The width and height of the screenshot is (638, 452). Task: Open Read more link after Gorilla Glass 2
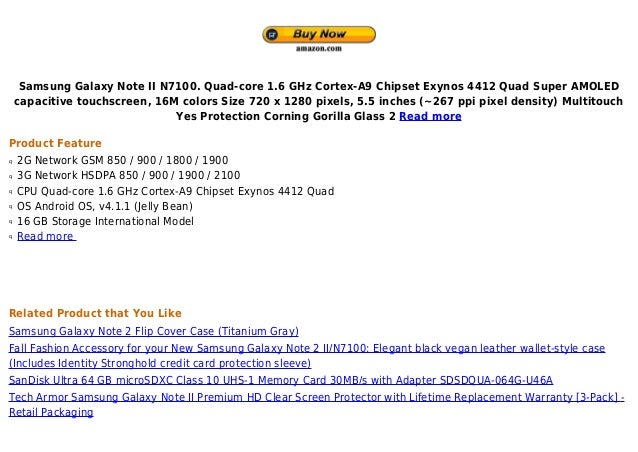pos(430,116)
